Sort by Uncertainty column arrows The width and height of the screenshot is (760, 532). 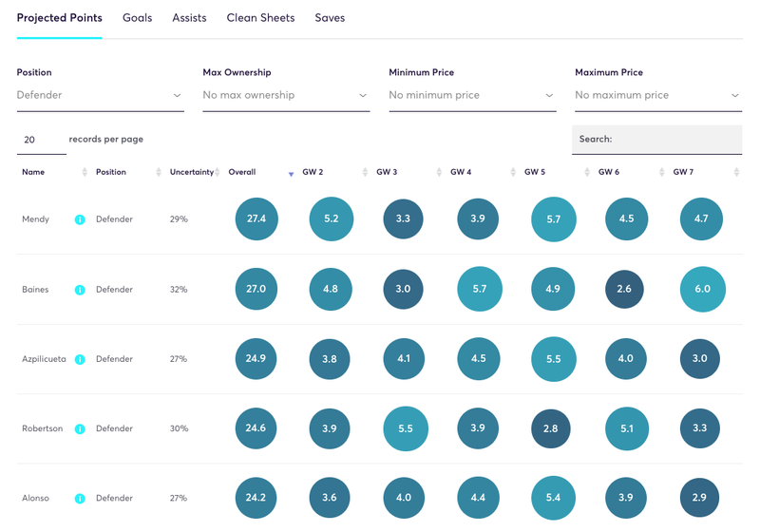point(218,172)
